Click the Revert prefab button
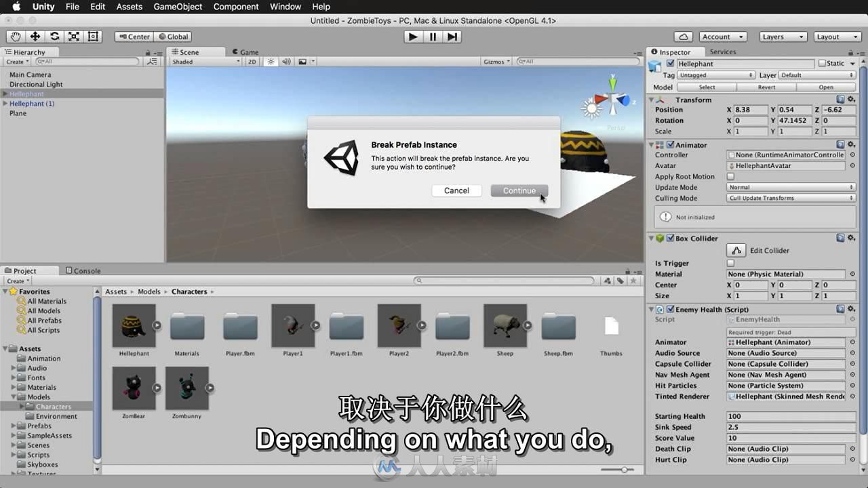The image size is (868, 488). pos(766,87)
